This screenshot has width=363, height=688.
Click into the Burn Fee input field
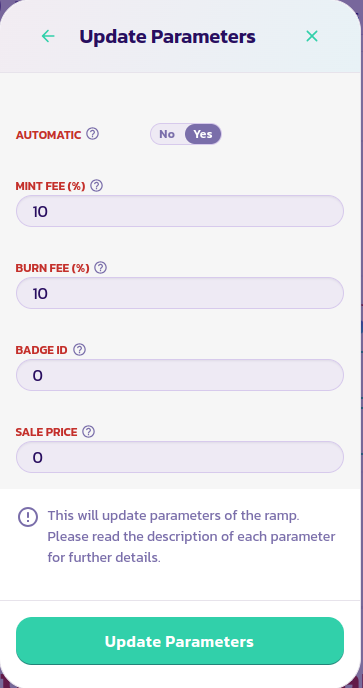(x=180, y=293)
